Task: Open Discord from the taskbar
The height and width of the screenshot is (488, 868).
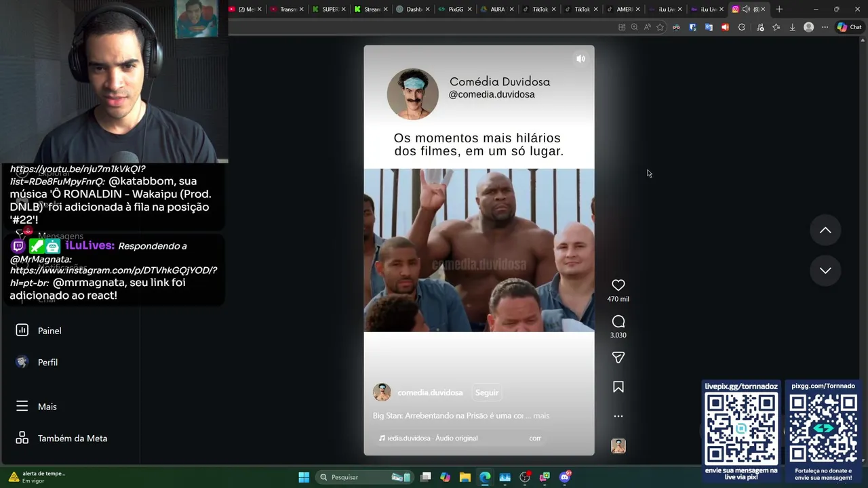Action: pos(565,477)
